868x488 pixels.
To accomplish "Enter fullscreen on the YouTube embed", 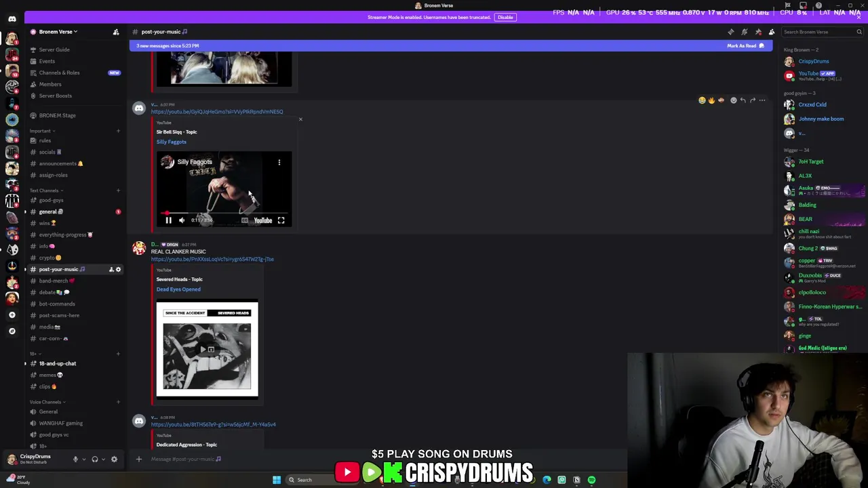I will click(281, 220).
